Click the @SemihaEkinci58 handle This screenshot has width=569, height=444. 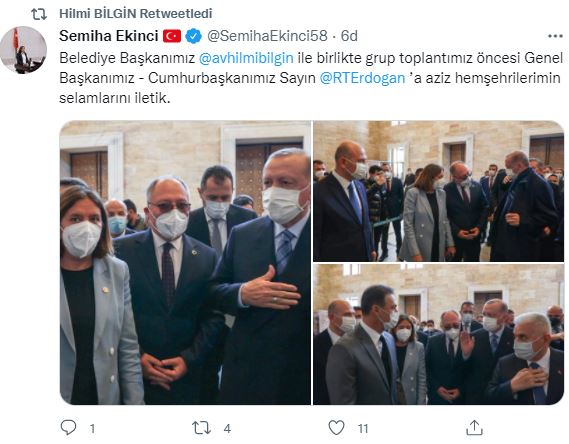pyautogui.click(x=267, y=36)
